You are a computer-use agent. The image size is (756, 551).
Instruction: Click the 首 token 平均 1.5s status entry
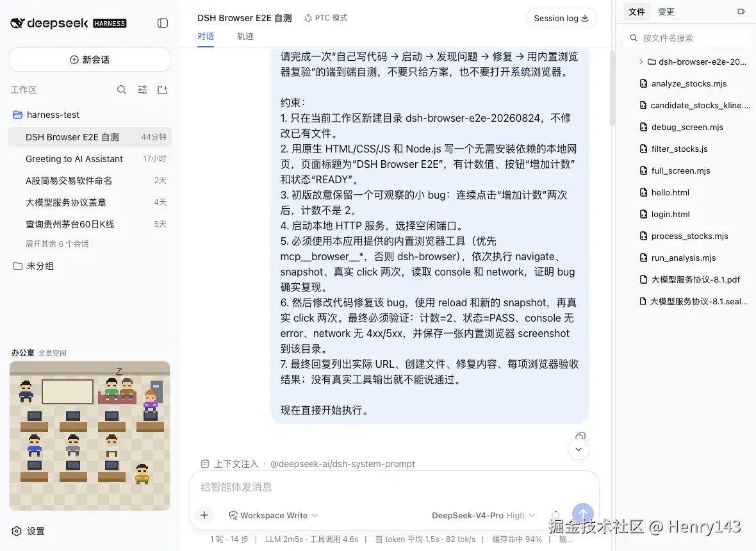click(x=425, y=539)
